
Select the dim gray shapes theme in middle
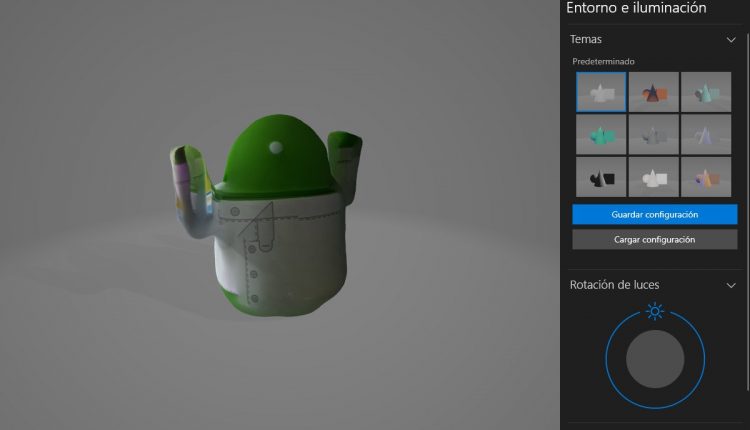(x=653, y=134)
